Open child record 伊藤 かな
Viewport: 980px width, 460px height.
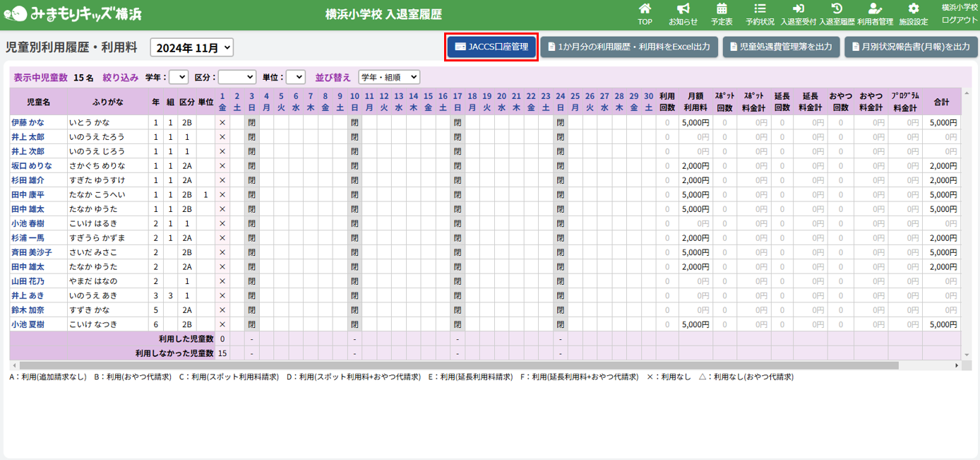click(27, 122)
